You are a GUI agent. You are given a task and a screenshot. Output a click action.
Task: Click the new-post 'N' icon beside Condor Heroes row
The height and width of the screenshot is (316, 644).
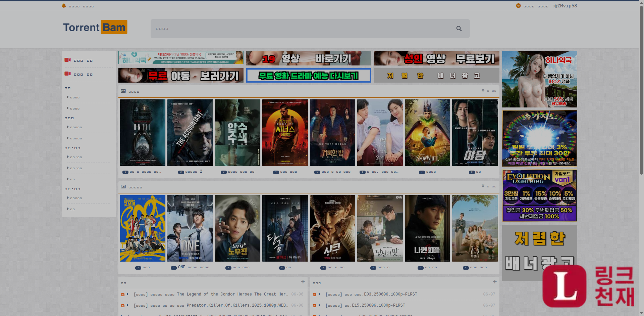[x=123, y=295]
